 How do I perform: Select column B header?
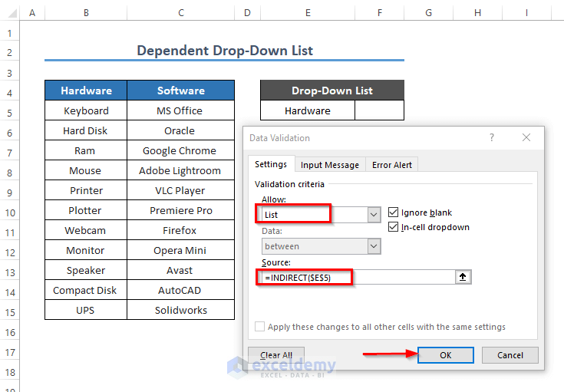pyautogui.click(x=86, y=13)
